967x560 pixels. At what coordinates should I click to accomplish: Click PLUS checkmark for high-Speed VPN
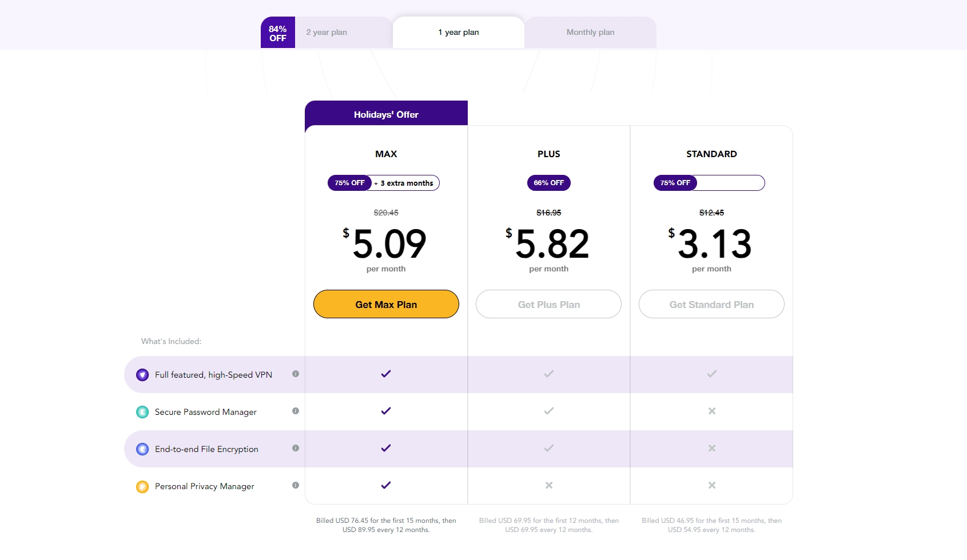point(549,374)
